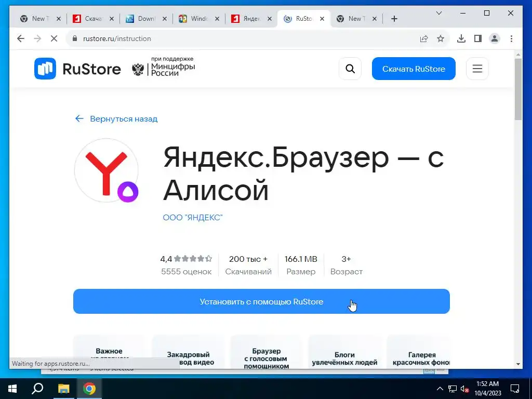Click the share page icon
Screen dimensions: 532x399
(424, 38)
